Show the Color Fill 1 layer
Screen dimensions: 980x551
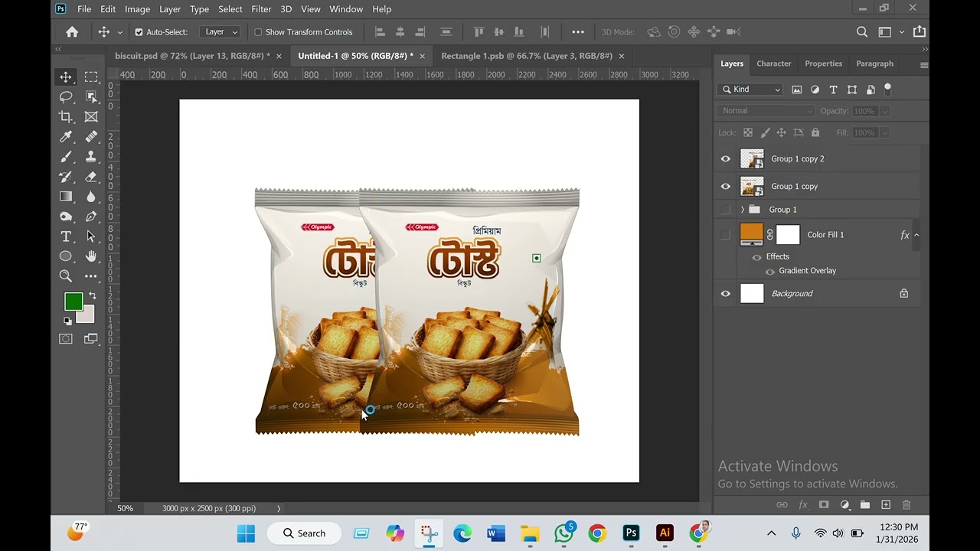pyautogui.click(x=726, y=235)
